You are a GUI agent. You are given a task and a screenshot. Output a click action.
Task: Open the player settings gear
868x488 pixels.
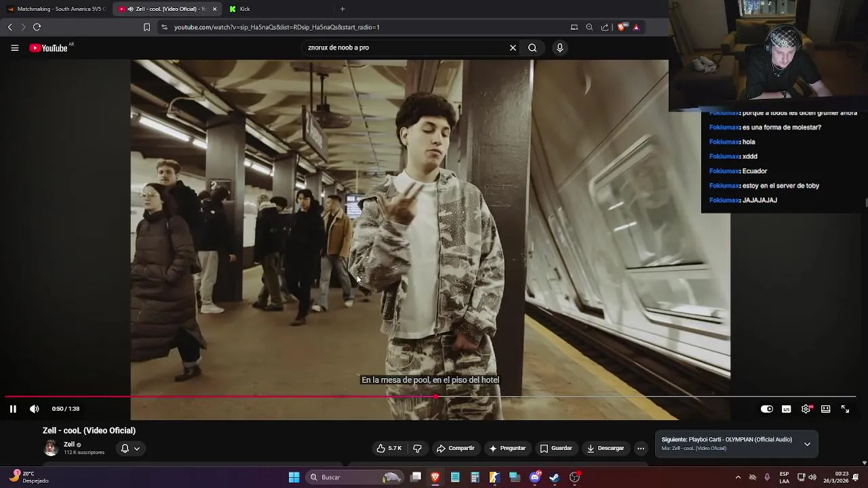[x=806, y=409]
